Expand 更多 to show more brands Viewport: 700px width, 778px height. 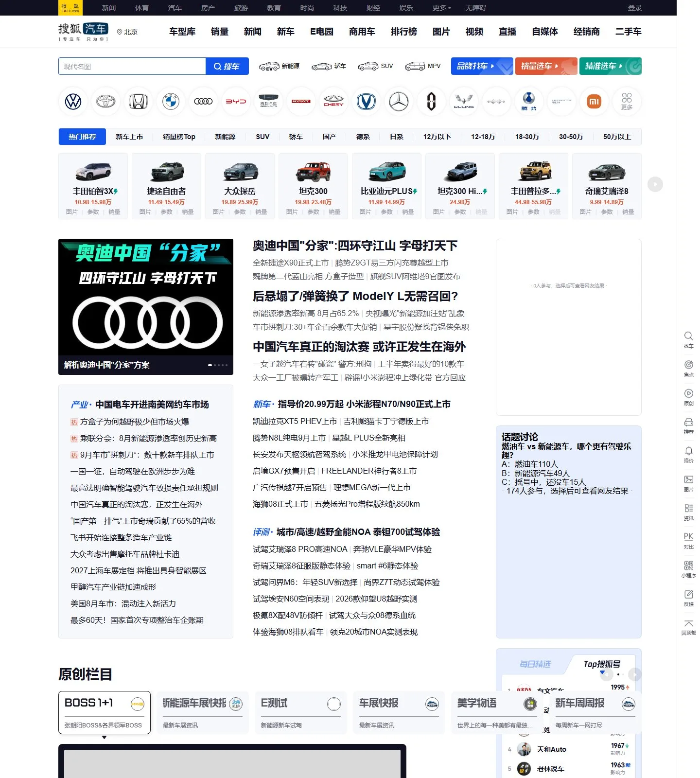click(627, 102)
